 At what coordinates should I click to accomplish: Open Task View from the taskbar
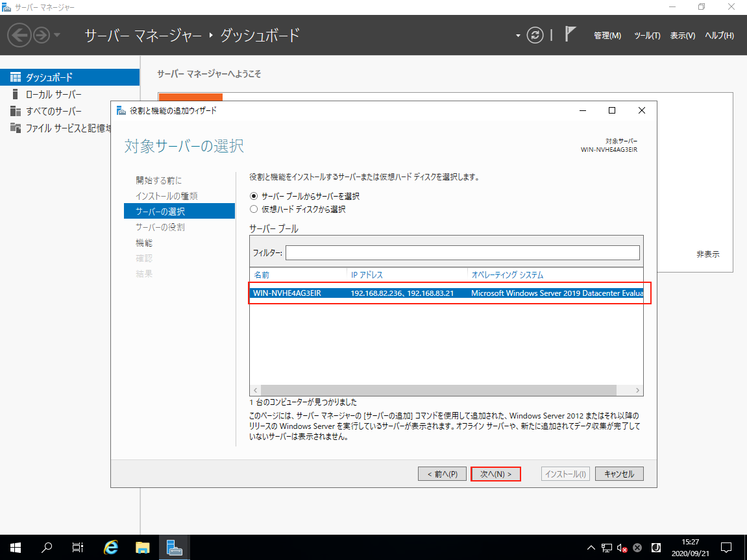coord(78,548)
